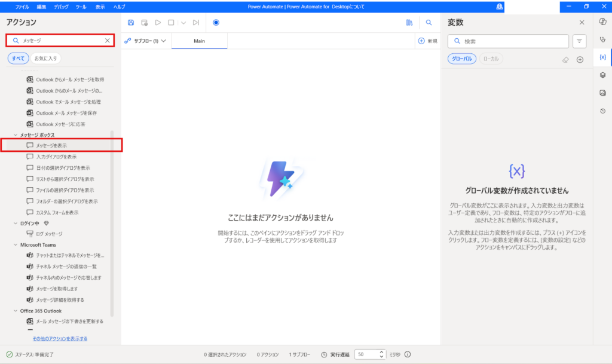Collapse the Microsoft Teams action group
Screen dimensions: 612x364
[x=16, y=245]
